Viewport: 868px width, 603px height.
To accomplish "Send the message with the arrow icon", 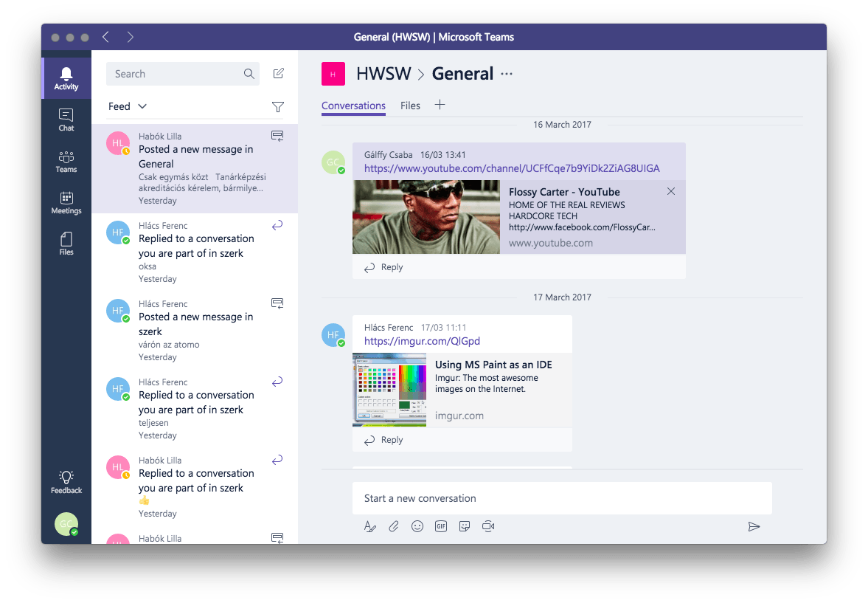I will click(x=754, y=526).
